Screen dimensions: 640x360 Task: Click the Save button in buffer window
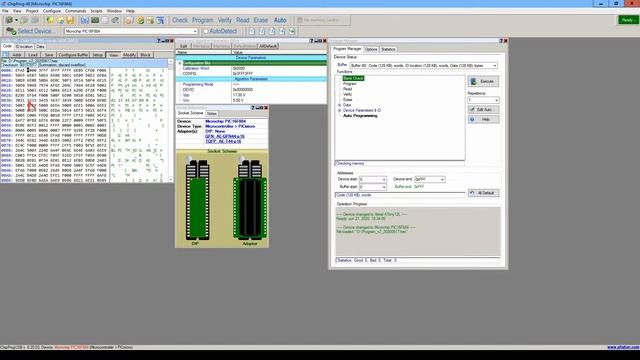tap(49, 55)
